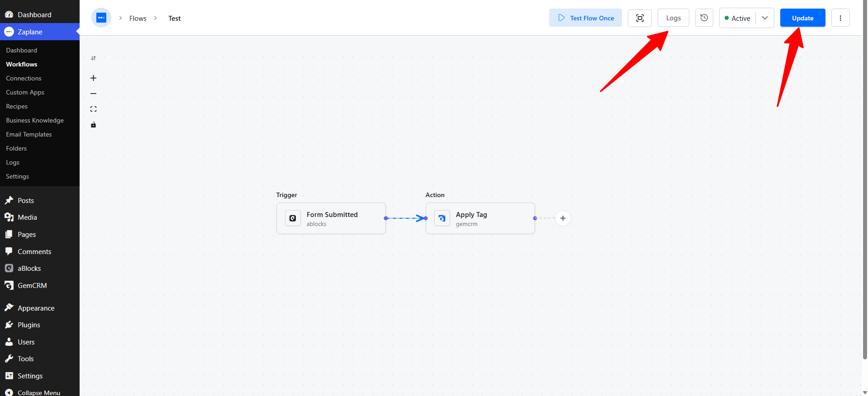
Task: Click the fit view icon in canvas controls
Action: [93, 109]
